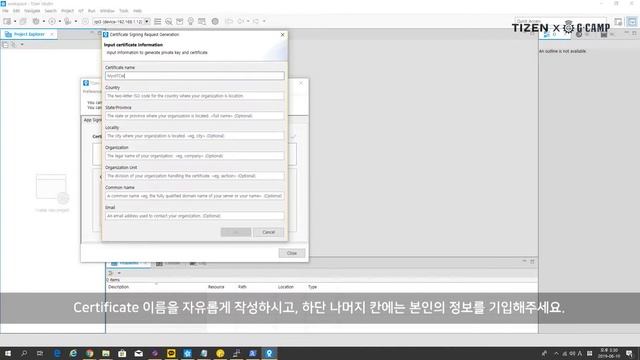Open the Search menu

[x=51, y=11]
